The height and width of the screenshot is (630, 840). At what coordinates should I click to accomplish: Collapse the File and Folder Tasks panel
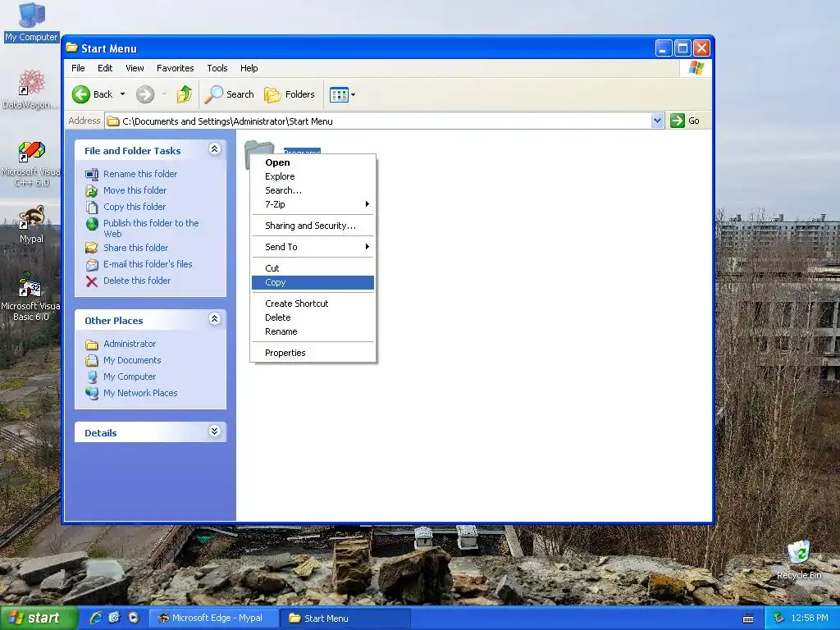(214, 149)
